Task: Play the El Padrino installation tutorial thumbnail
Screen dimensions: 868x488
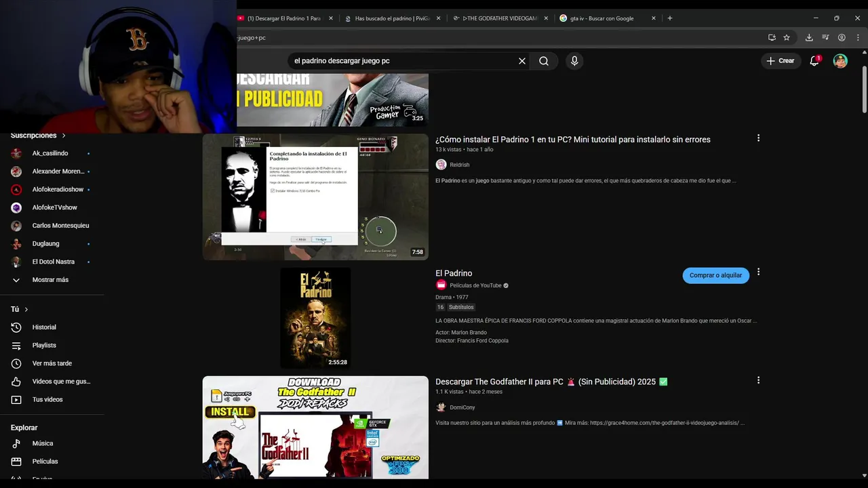Action: click(315, 197)
